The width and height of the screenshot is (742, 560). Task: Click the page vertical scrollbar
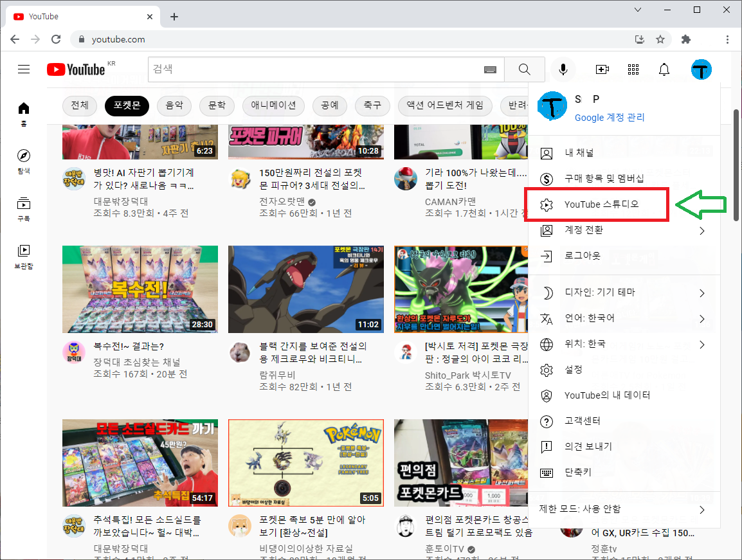pyautogui.click(x=736, y=165)
